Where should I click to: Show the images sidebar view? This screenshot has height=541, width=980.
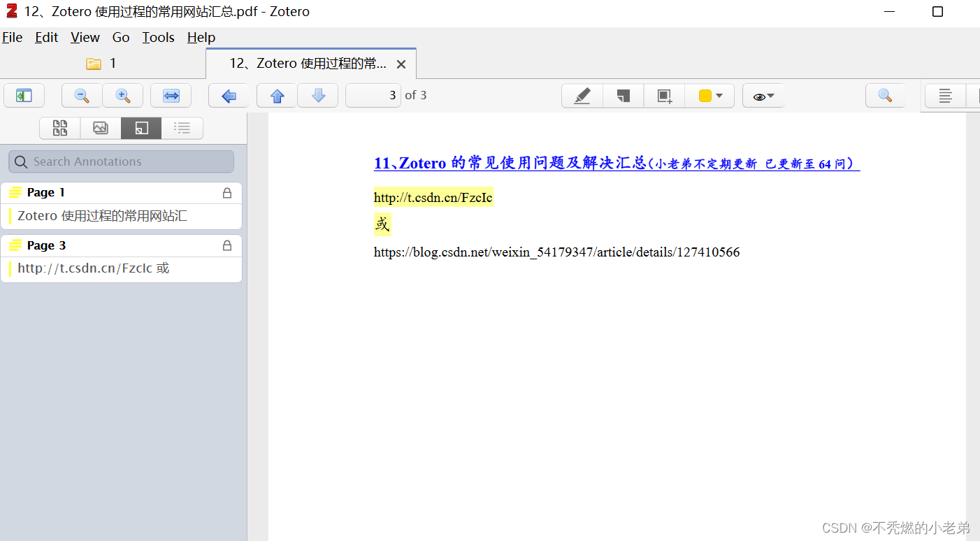(101, 128)
